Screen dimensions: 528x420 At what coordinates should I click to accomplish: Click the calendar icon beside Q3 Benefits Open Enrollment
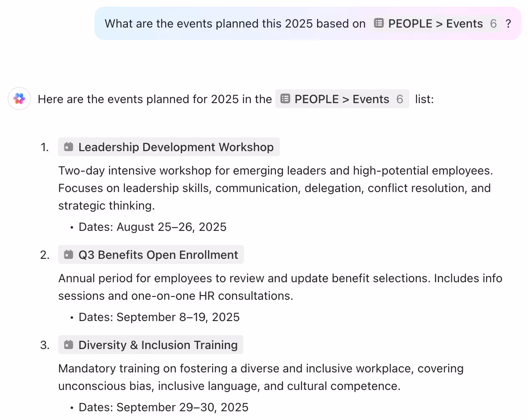68,254
